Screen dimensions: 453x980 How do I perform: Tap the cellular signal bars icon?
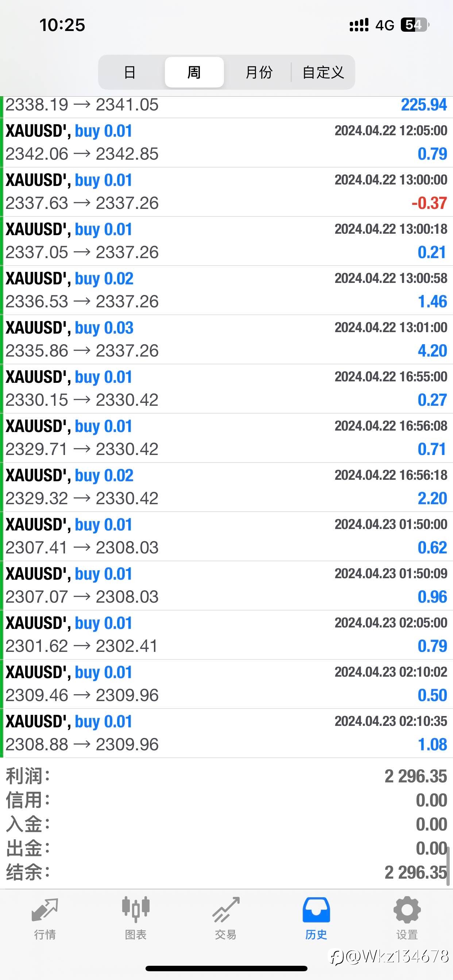tap(359, 25)
